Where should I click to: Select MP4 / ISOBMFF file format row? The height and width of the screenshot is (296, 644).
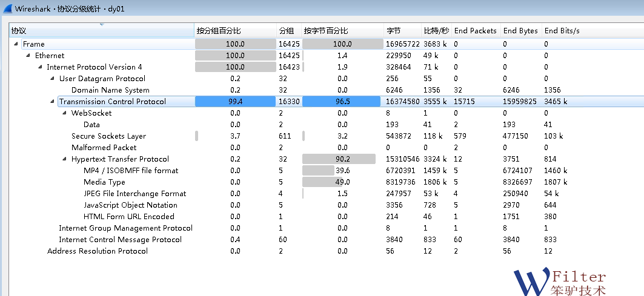(x=131, y=171)
